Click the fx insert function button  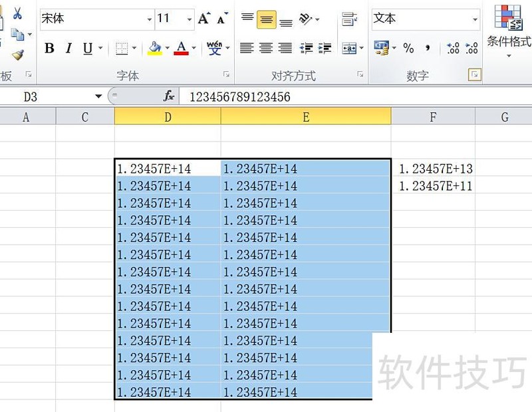[168, 96]
